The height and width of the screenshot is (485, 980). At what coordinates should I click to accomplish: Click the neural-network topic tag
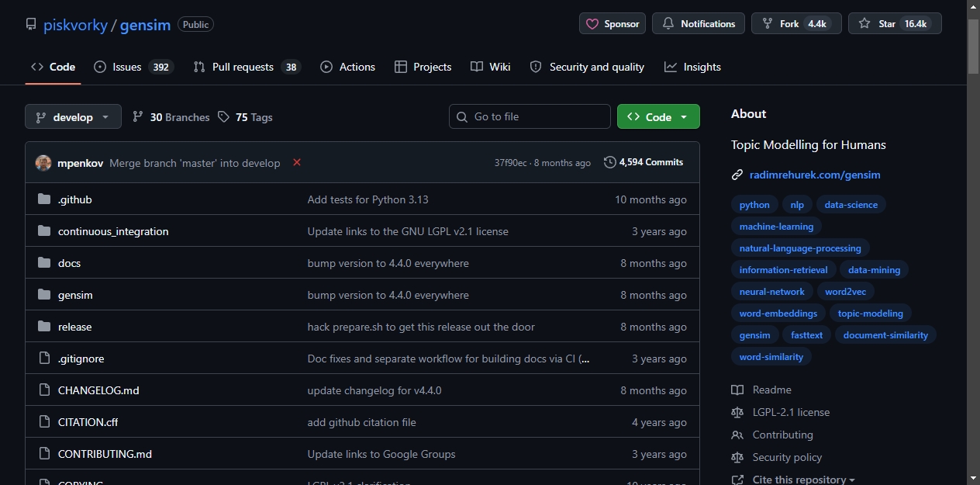coord(772,292)
